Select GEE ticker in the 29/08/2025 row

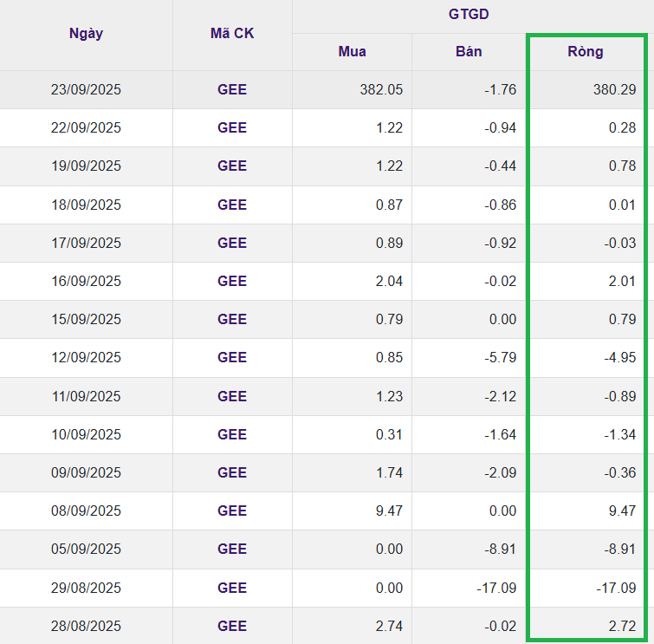pyautogui.click(x=232, y=588)
